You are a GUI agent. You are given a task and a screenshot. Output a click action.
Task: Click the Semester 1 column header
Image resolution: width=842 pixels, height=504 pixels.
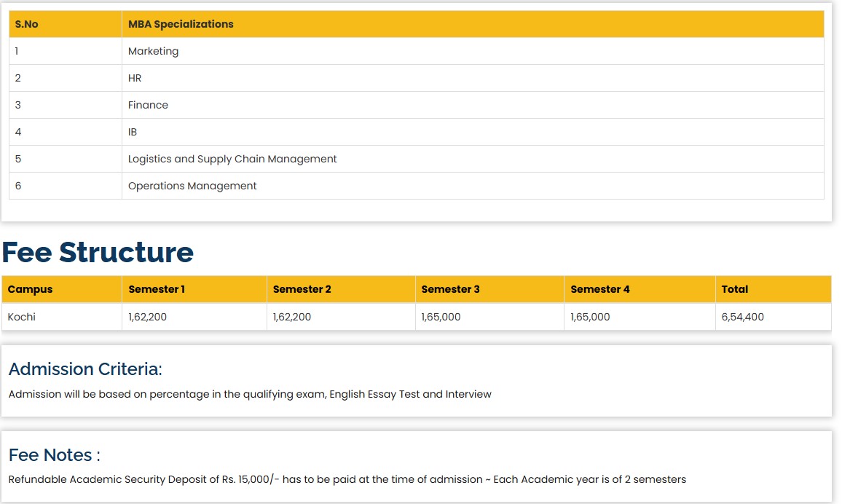(x=157, y=289)
